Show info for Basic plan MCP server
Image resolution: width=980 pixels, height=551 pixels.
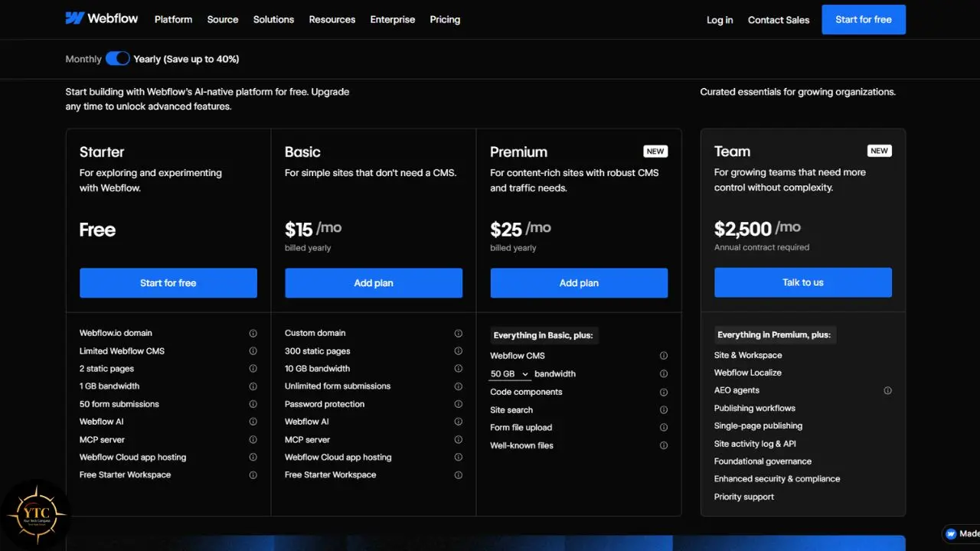(458, 440)
